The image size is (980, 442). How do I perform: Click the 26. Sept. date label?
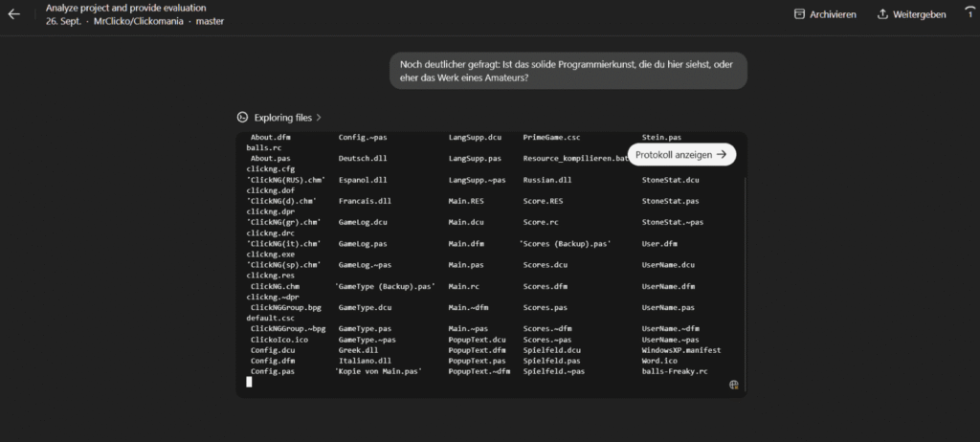[x=63, y=21]
